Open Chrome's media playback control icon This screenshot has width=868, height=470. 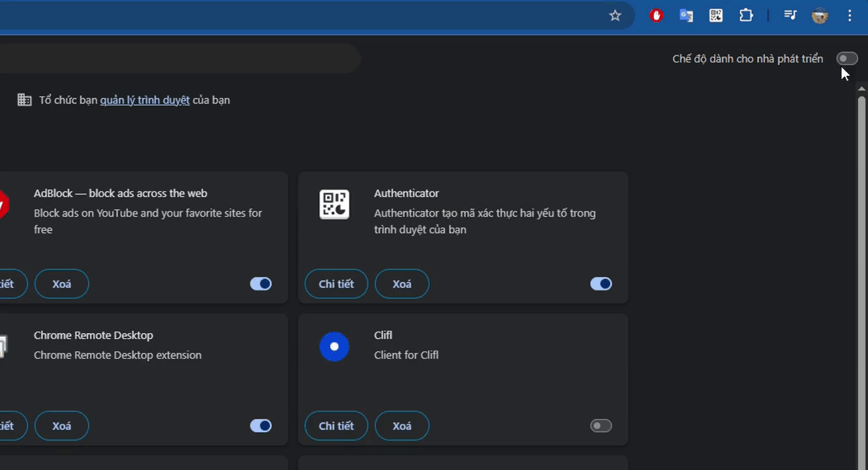[x=790, y=15]
